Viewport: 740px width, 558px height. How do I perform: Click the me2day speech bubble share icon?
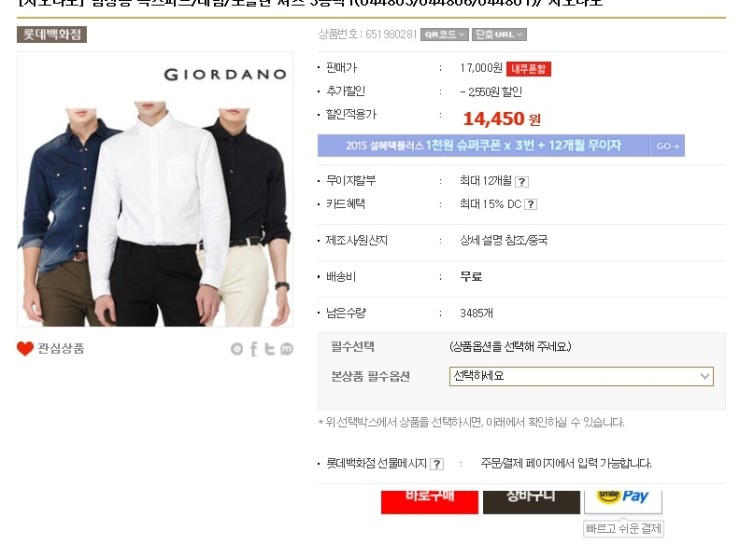click(x=286, y=349)
